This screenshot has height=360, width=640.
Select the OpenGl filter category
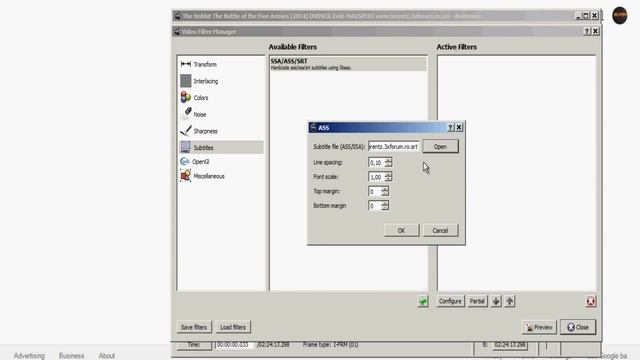pos(221,162)
